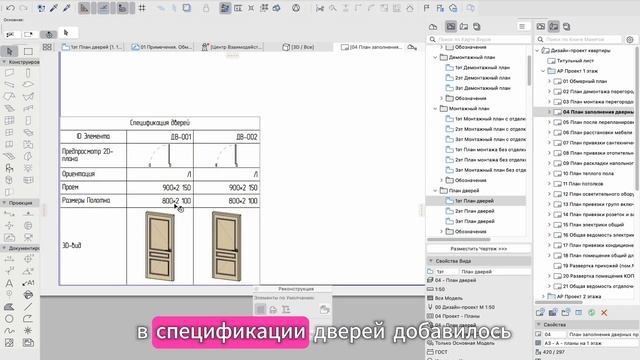Select the Fill tool in the toolbox
Viewport: 640px width, 360px height.
click(x=9, y=307)
